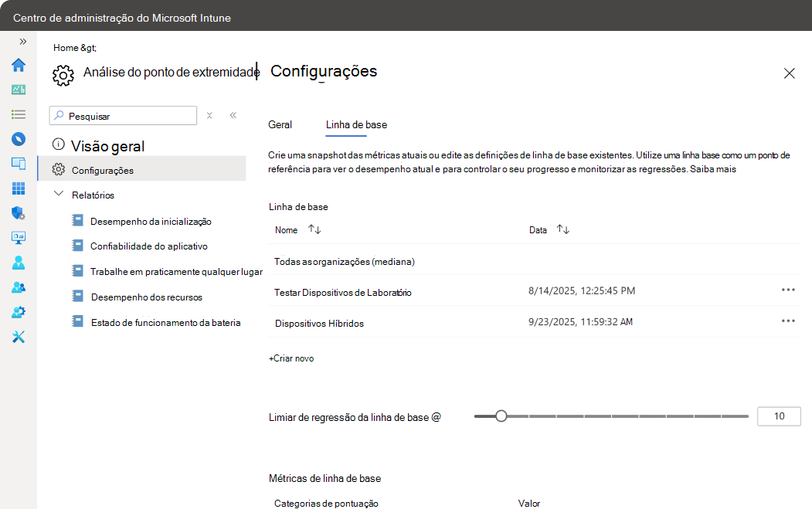This screenshot has height=509, width=812.
Task: Click date 8/14/2025, 12:25:45 PM
Action: tap(582, 291)
